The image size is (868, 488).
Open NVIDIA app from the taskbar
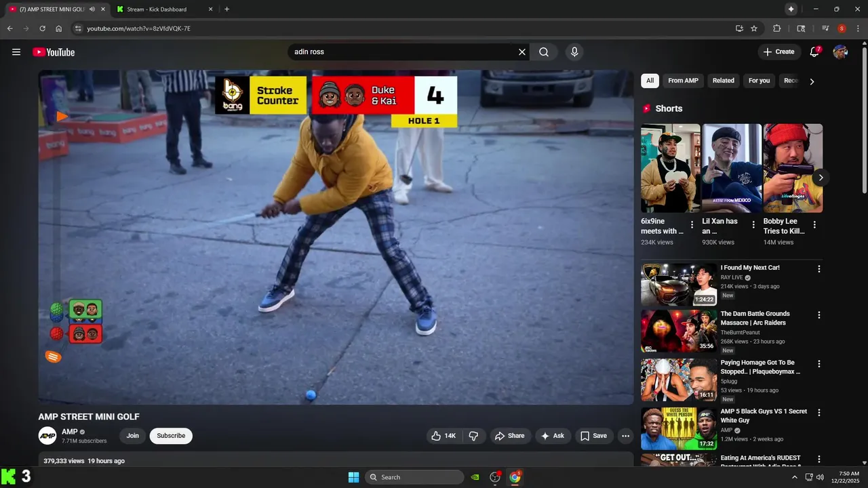pyautogui.click(x=475, y=477)
